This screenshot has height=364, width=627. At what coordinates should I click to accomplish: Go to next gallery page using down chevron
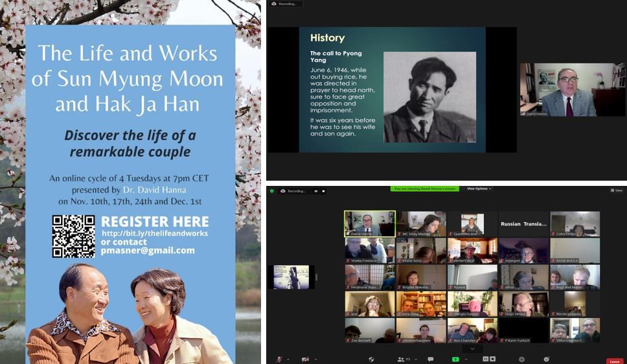tap(472, 348)
